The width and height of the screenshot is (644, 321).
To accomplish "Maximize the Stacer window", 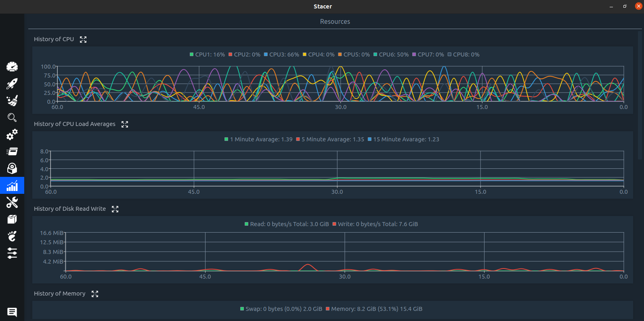I will click(625, 6).
